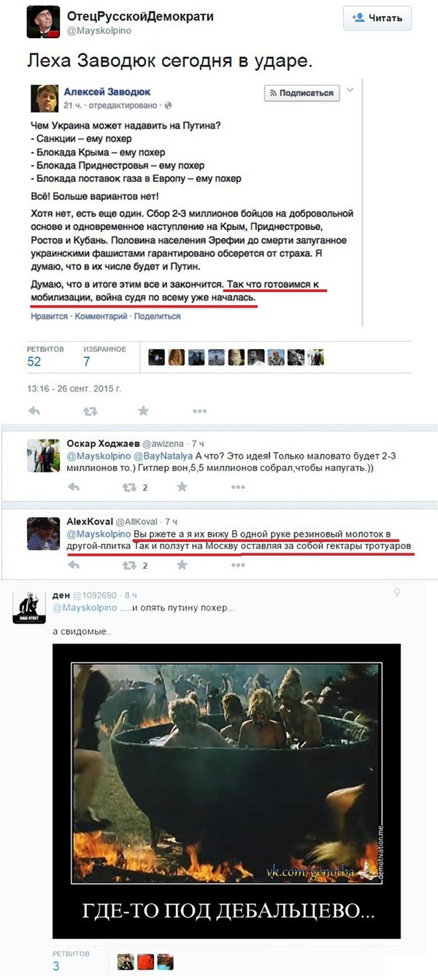Favorite the main tweet star icon
This screenshot has height=980, width=438.
click(x=143, y=411)
